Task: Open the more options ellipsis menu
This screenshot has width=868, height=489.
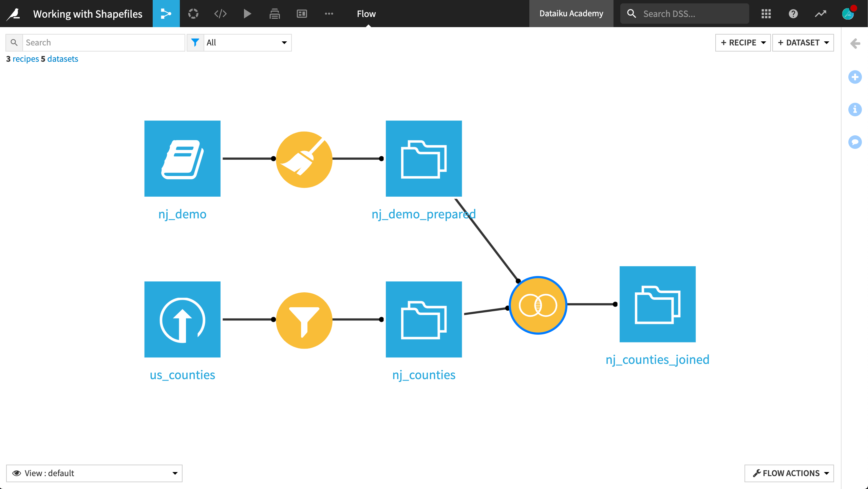Action: 329,14
